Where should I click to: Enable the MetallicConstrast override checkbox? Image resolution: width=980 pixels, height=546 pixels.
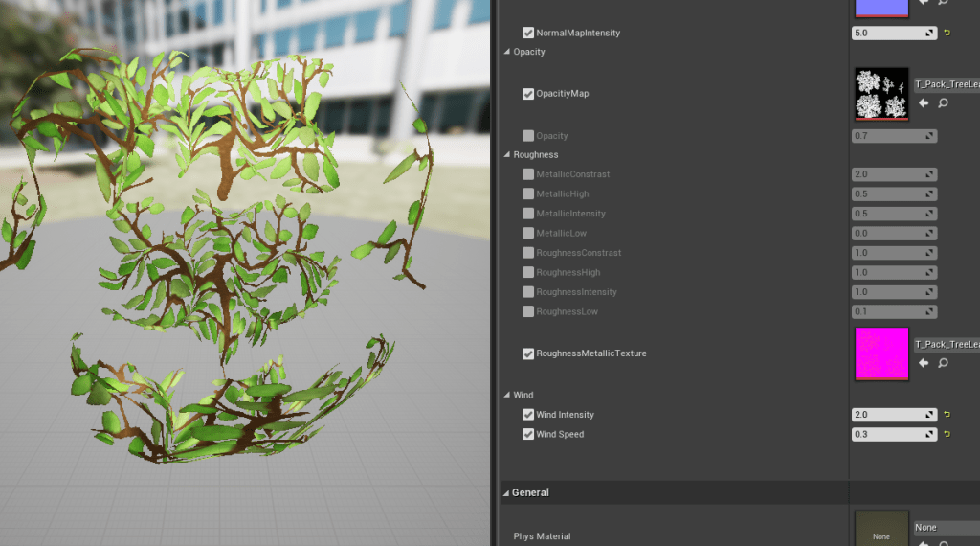(528, 174)
